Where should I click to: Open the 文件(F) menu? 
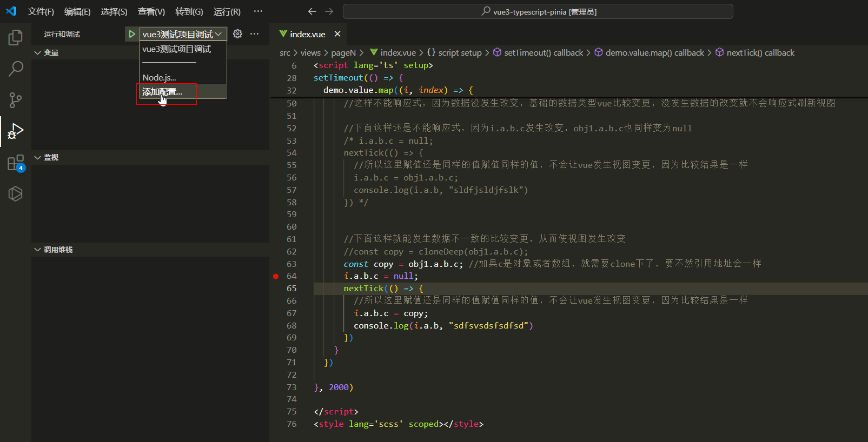[x=41, y=11]
